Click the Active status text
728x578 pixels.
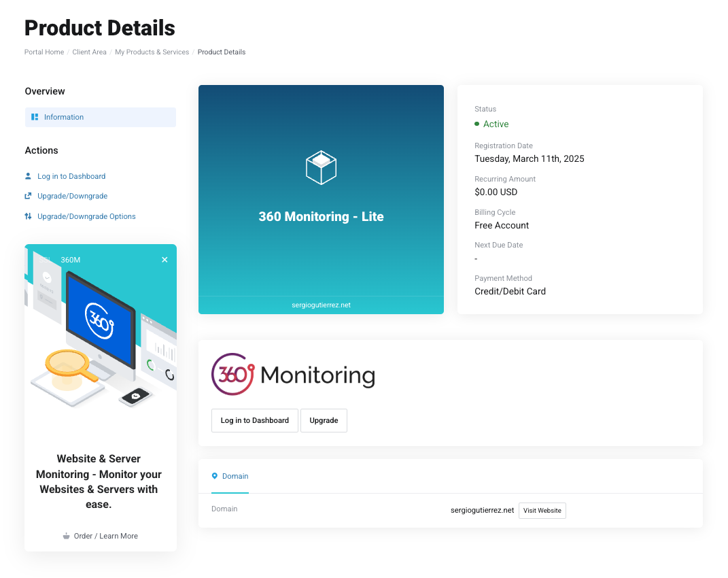[496, 124]
